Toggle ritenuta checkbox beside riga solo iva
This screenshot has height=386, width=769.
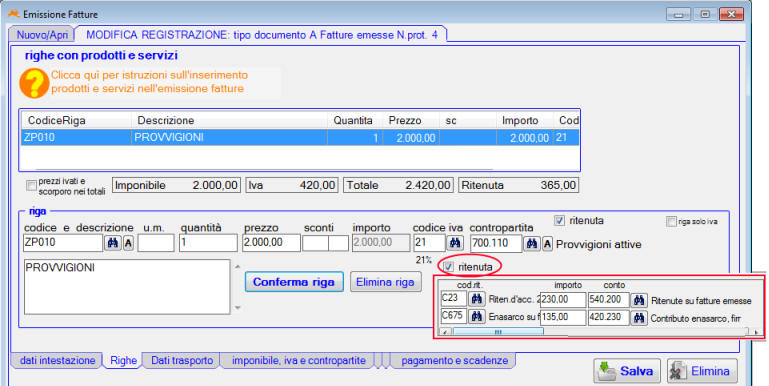(x=559, y=221)
